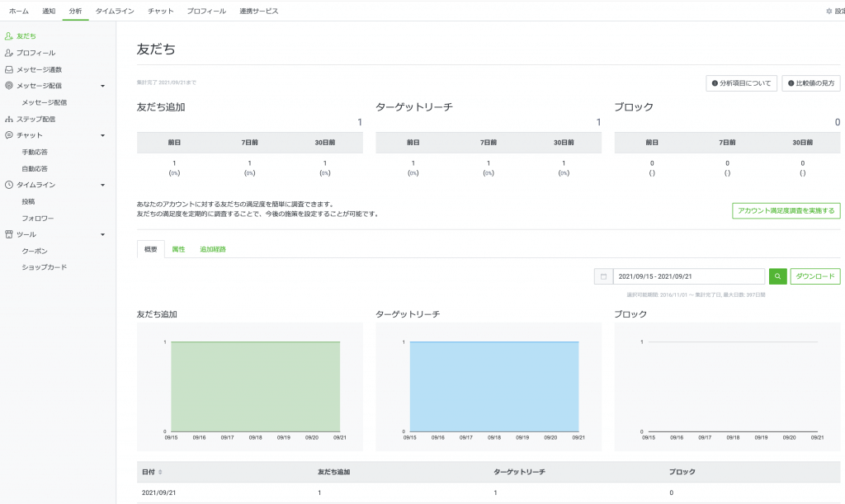845x504 pixels.
Task: Click the ダウンロード button
Action: (x=815, y=276)
